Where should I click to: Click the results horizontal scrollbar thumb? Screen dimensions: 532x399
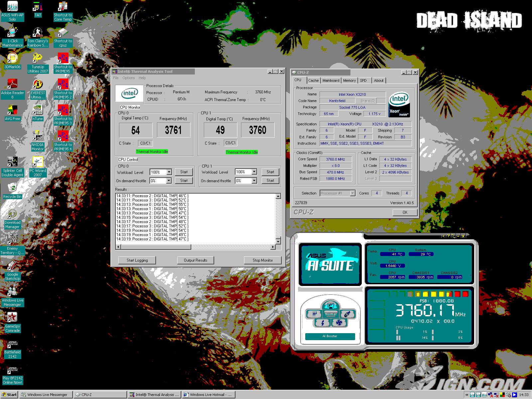point(156,247)
